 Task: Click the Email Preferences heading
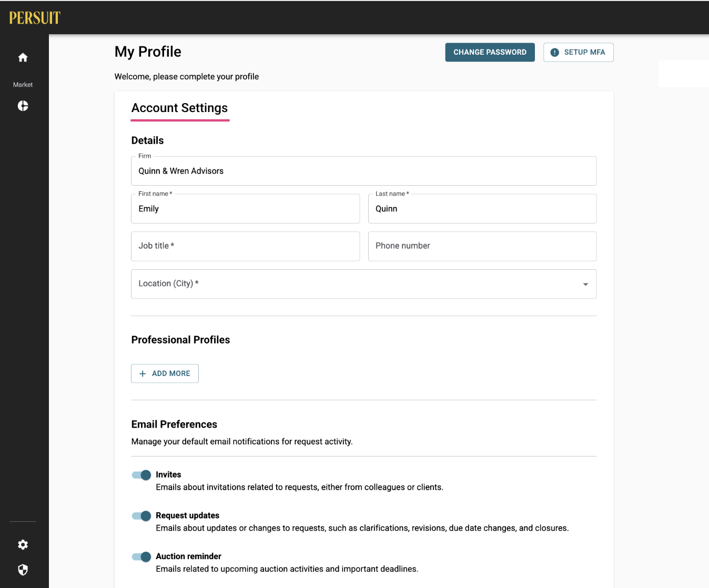click(174, 424)
